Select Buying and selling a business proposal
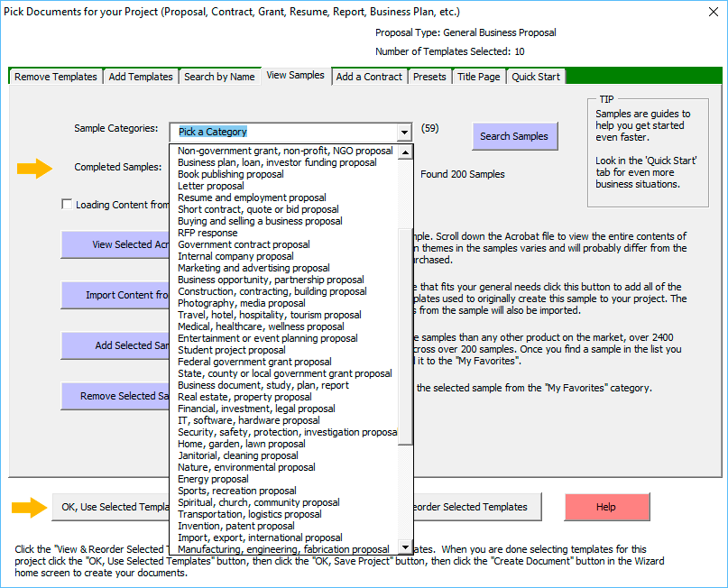 [x=284, y=221]
